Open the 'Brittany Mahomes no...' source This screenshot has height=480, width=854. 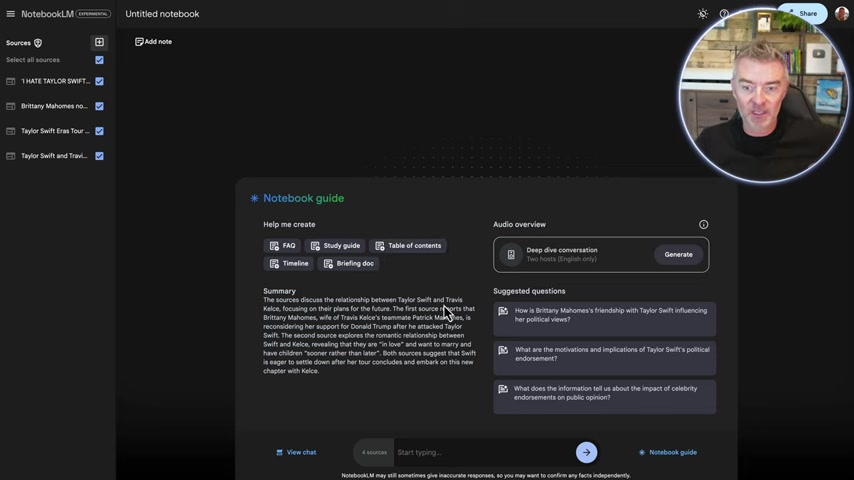pos(54,106)
